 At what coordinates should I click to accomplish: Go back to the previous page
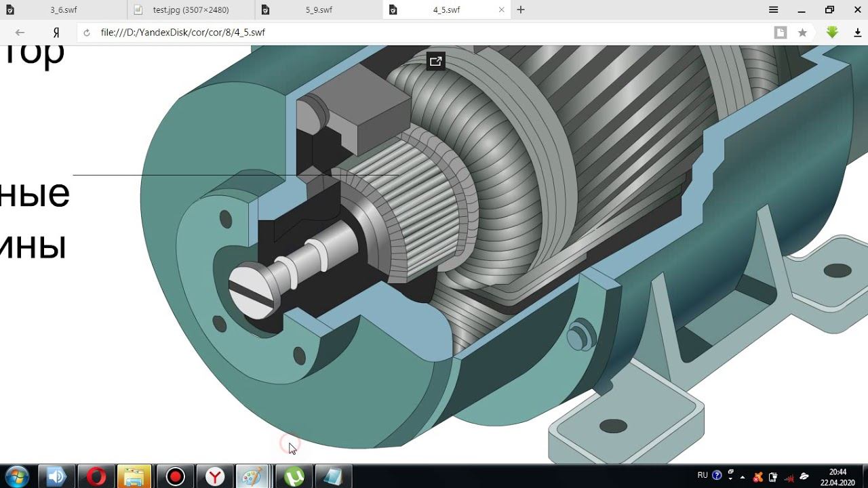20,33
